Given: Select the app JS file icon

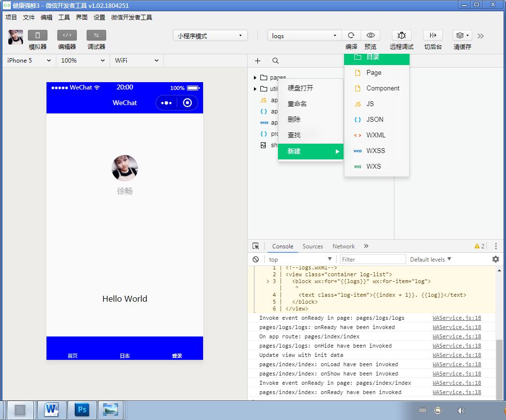Looking at the screenshot, I should click(x=263, y=100).
